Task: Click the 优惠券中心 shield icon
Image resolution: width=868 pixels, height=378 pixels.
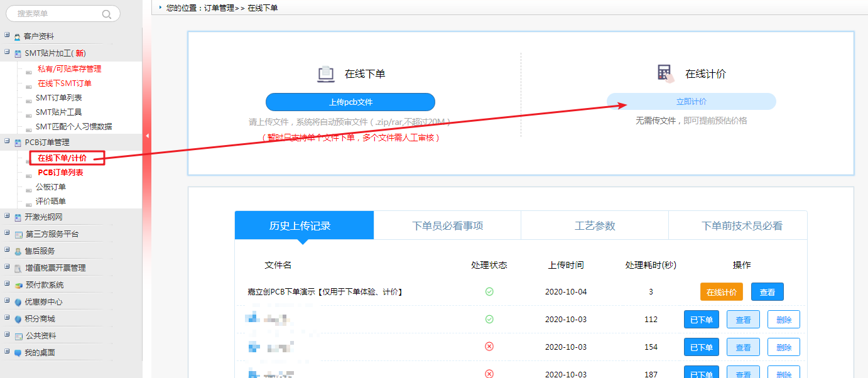Action: pos(18,302)
